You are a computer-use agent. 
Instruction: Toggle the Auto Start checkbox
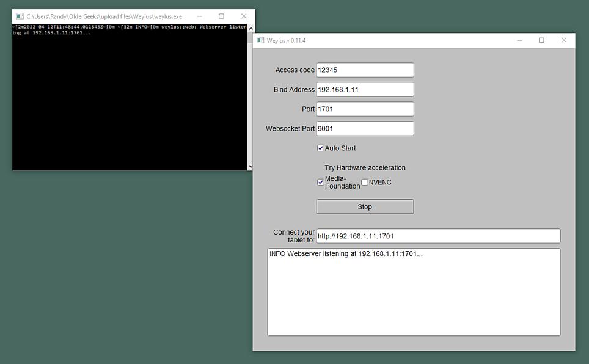[320, 148]
